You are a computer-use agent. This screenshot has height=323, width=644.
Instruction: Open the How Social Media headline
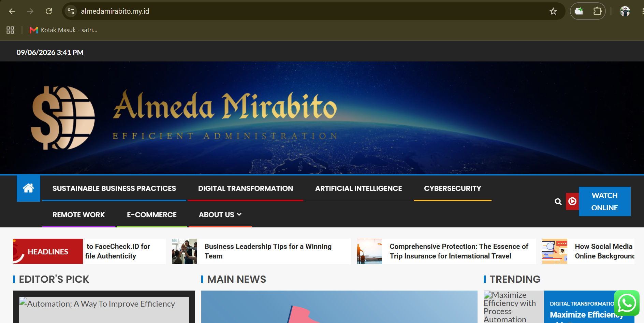[x=604, y=251]
